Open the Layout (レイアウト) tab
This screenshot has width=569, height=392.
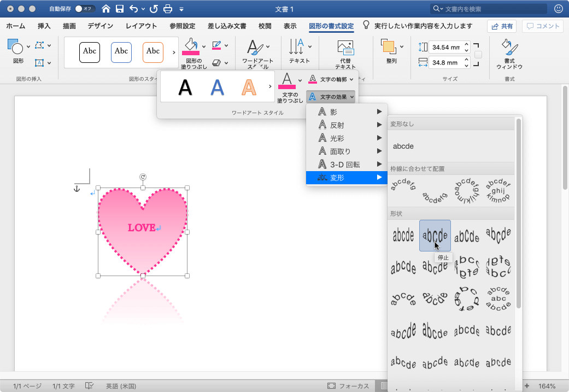(x=141, y=26)
